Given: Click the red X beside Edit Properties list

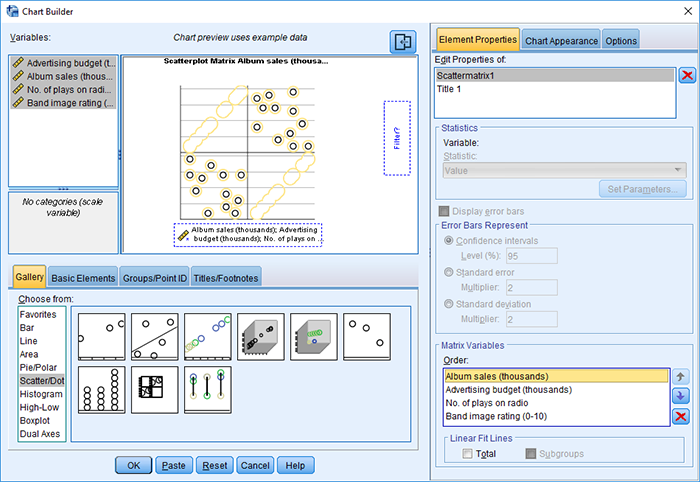Looking at the screenshot, I should coord(687,76).
